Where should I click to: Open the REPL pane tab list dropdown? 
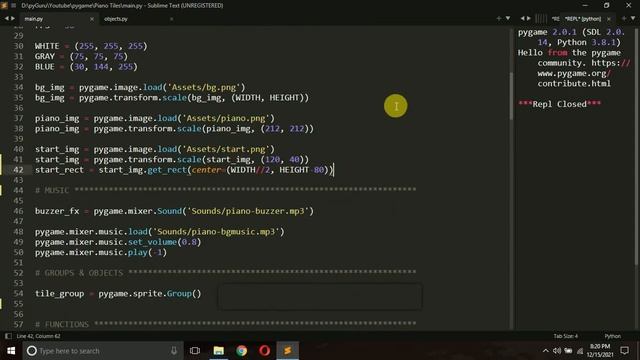(x=633, y=18)
